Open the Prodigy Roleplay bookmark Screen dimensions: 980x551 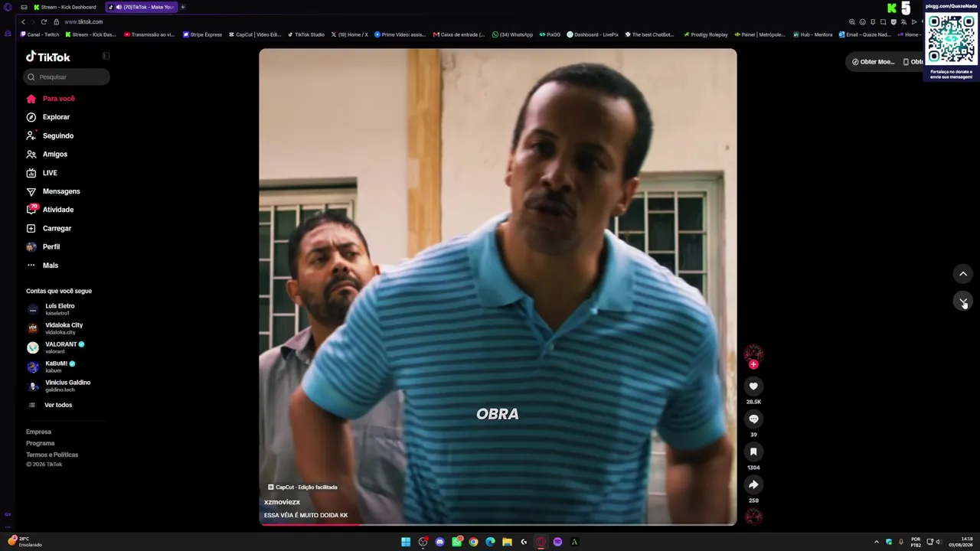(x=705, y=34)
